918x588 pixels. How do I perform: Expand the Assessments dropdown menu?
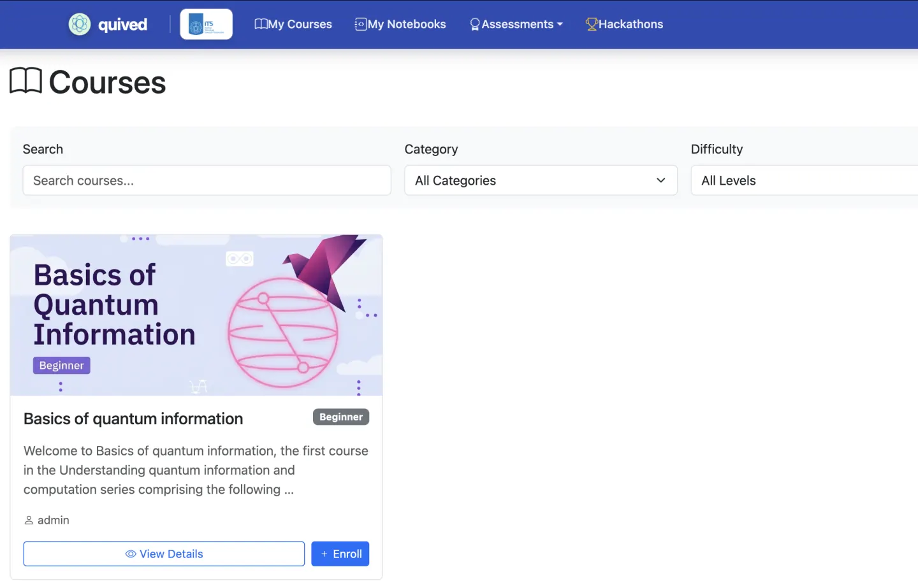[x=516, y=24]
